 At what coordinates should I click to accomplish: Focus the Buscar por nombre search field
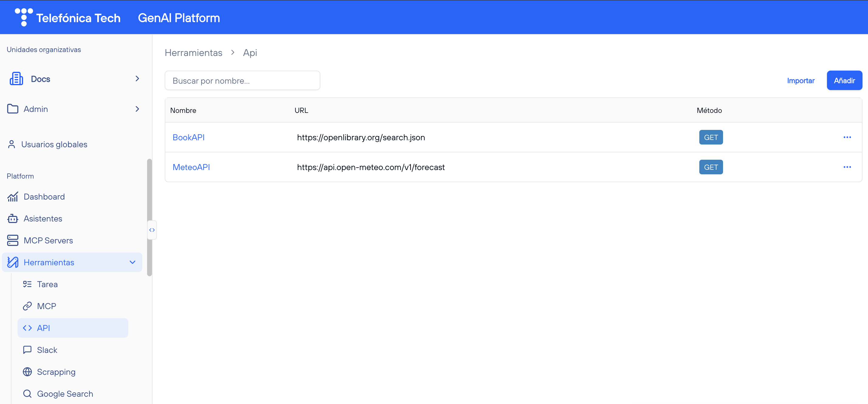coord(242,81)
